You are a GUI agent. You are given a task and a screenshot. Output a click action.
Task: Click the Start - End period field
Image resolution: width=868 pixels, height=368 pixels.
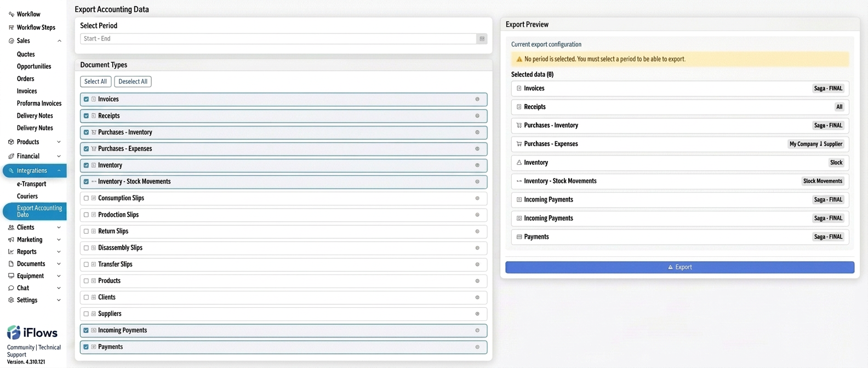tap(278, 39)
